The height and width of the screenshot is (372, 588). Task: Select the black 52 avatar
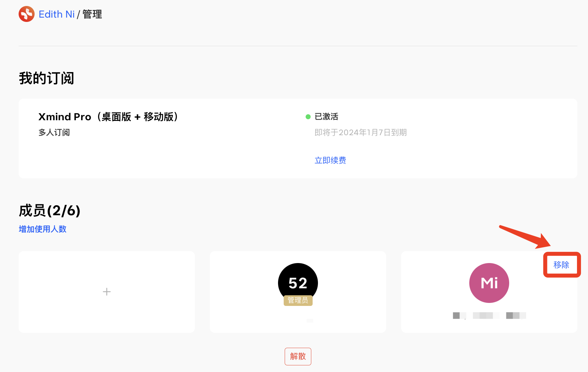[298, 282]
